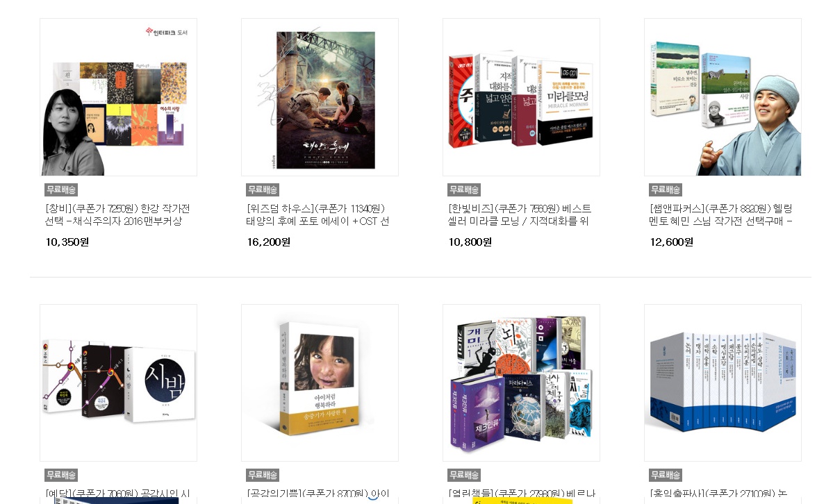Open the 태양의 후예 photo essay image
This screenshot has height=504, width=817.
coord(320,97)
